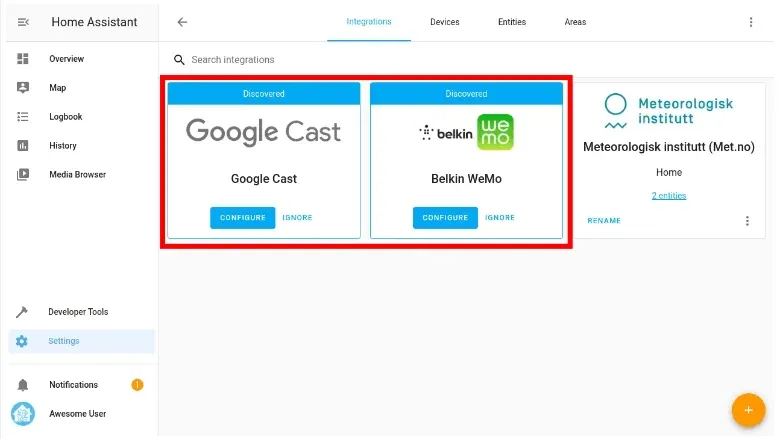
Task: Click the Google Cast card title
Action: click(264, 179)
